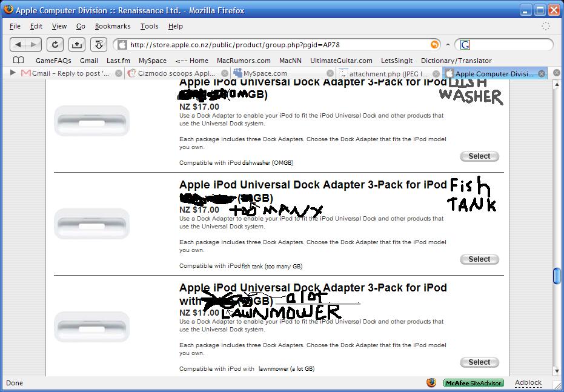
Task: Open the <-- Home bookmark
Action: [191, 61]
